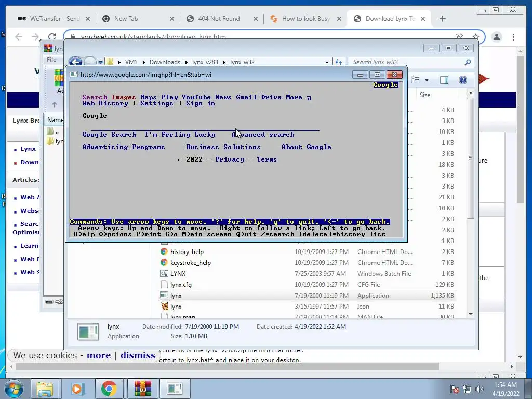Follow the About Google link
Image resolution: width=532 pixels, height=399 pixels.
pyautogui.click(x=307, y=147)
